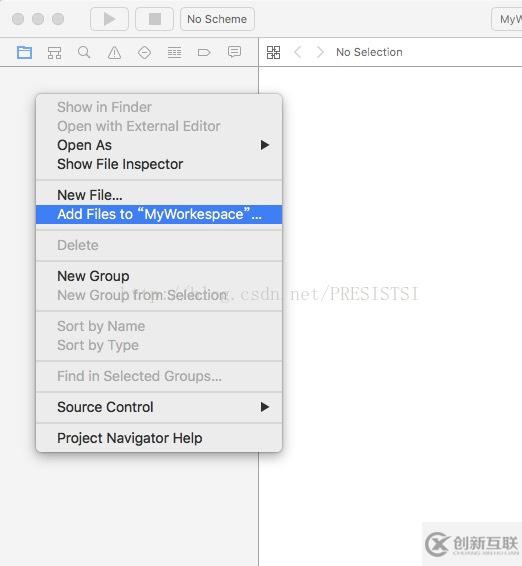522x566 pixels.
Task: Expand the Source Control submenu
Action: point(159,407)
